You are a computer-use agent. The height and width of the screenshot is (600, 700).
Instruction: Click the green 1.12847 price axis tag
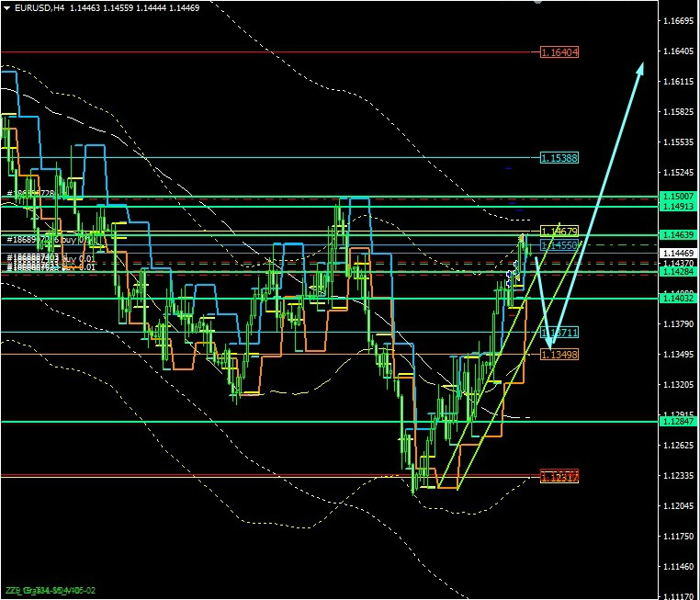coord(678,421)
